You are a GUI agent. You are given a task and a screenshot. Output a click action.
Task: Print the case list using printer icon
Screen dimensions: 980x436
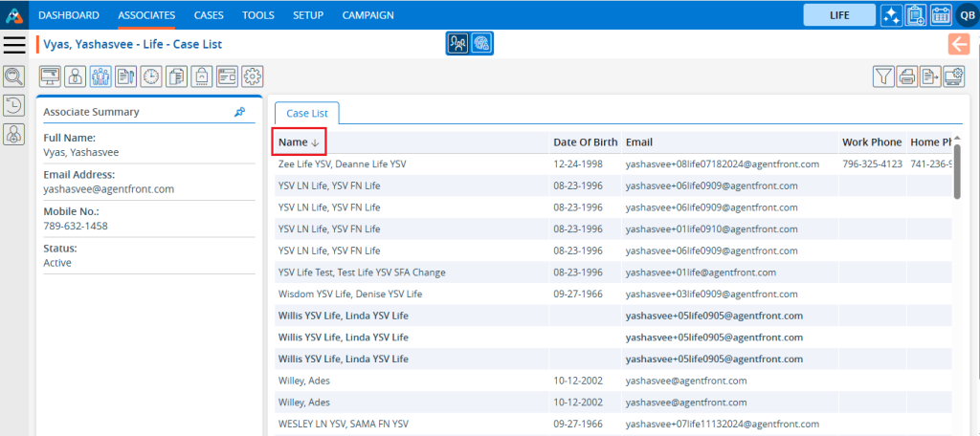[906, 76]
